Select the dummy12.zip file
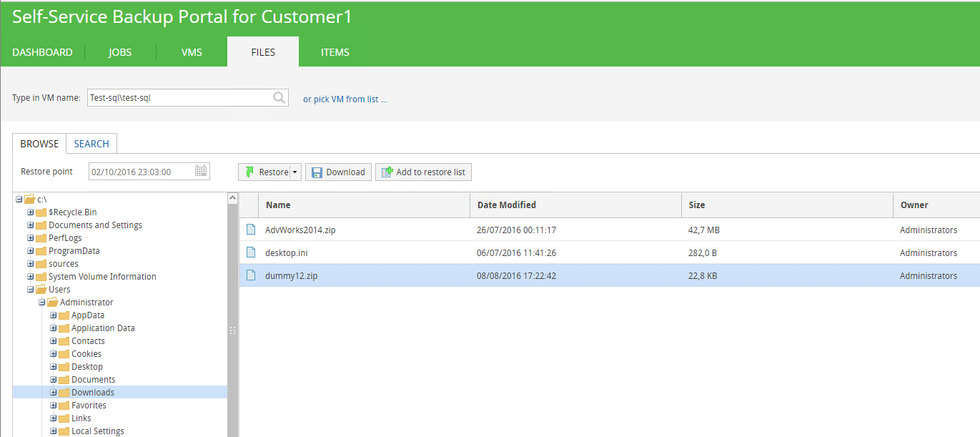The width and height of the screenshot is (980, 437). coord(610,275)
